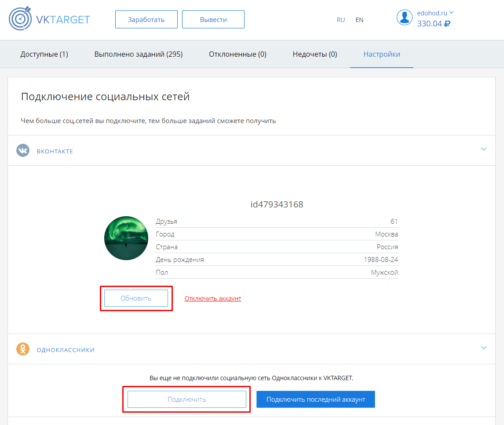Click the Подключить button for Odnoklassniki

tap(187, 400)
